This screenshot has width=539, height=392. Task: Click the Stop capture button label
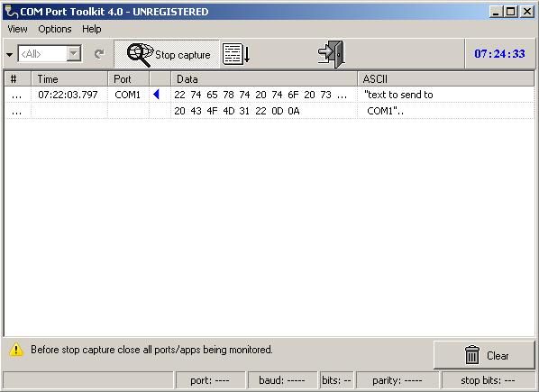click(183, 55)
